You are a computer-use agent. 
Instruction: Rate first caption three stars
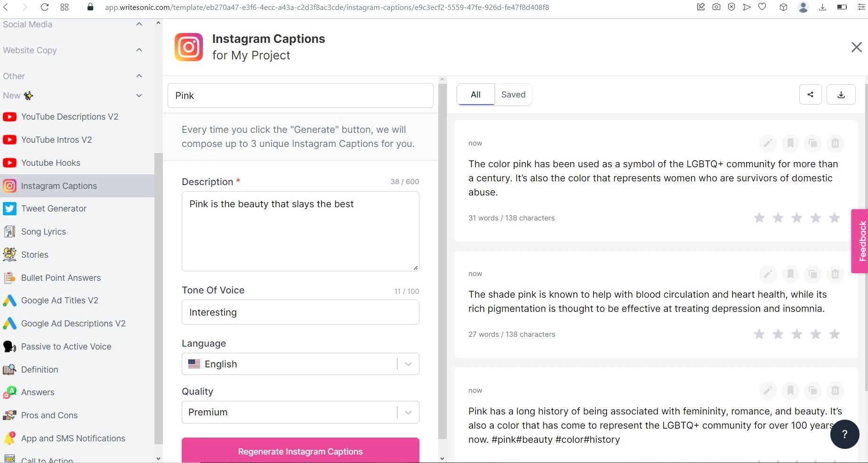pos(797,218)
